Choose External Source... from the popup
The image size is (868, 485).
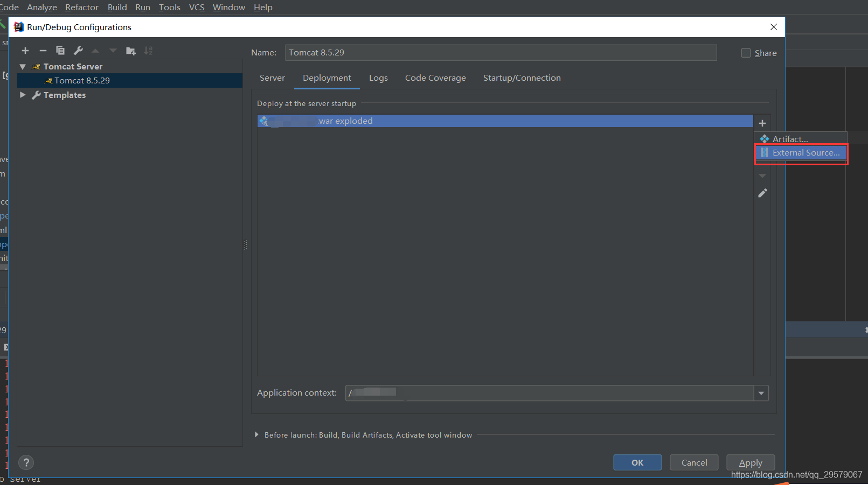click(x=801, y=153)
